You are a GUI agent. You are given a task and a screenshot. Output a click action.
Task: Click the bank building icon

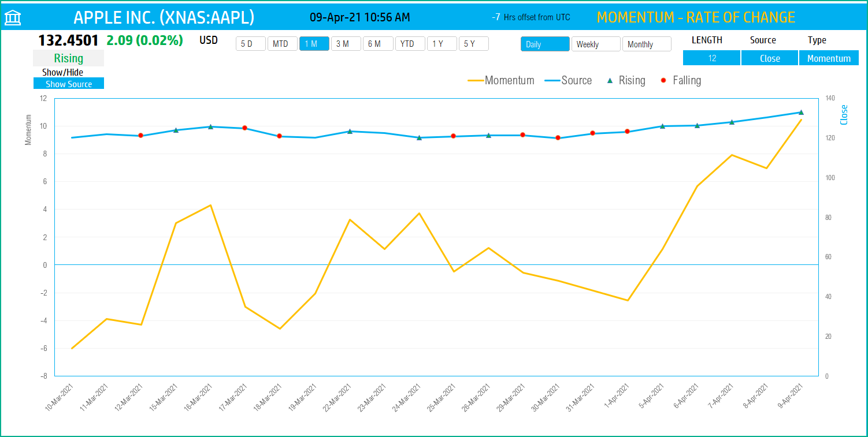tap(13, 18)
